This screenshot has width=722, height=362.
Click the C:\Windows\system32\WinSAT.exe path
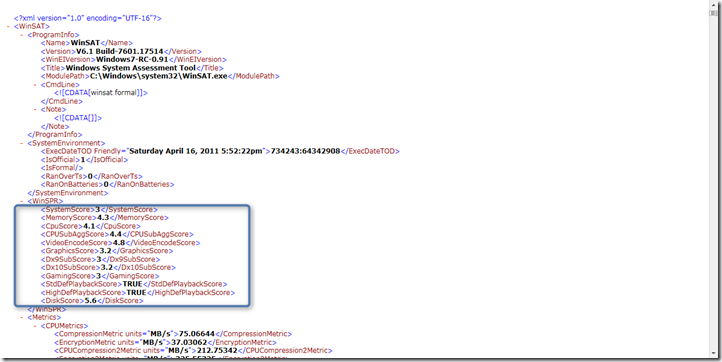[159, 76]
